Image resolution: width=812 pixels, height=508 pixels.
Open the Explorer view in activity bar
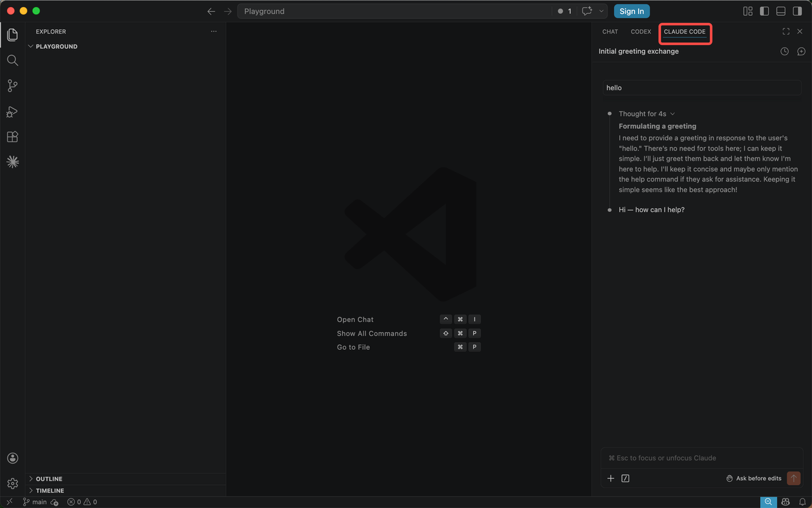click(12, 35)
